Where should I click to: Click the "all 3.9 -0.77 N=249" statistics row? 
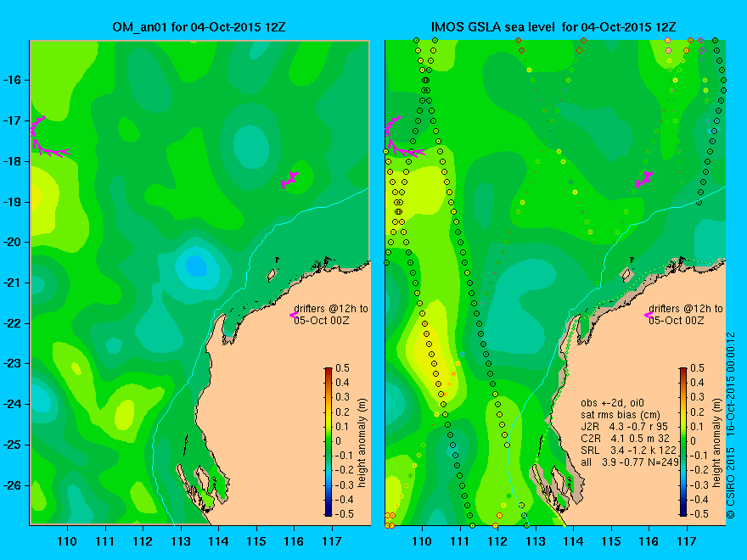630,462
